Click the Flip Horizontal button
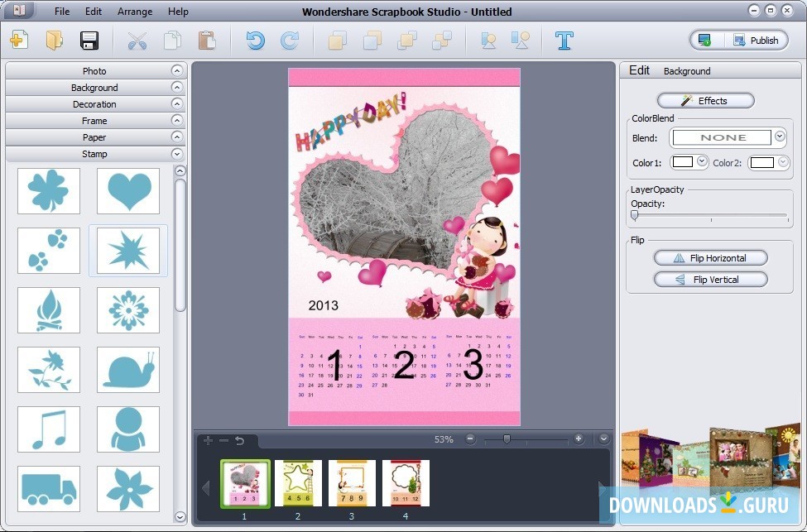Screen dimensions: 807x532 (x=710, y=257)
